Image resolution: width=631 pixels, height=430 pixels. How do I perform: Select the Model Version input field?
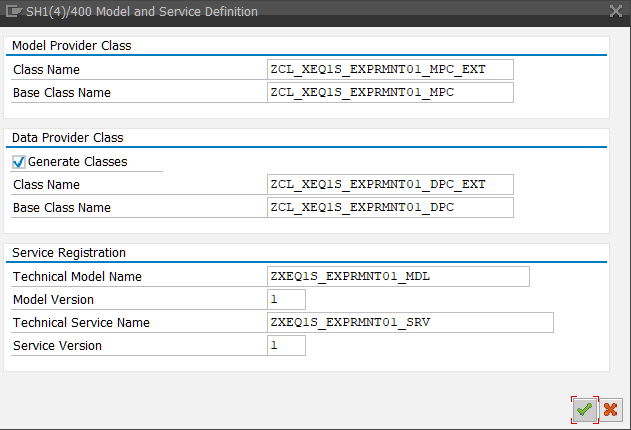coord(286,300)
